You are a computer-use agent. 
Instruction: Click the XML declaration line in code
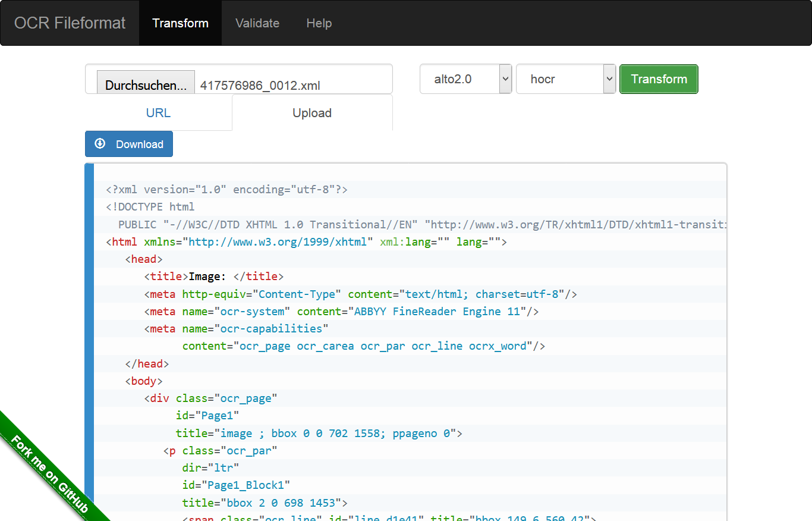(226, 190)
